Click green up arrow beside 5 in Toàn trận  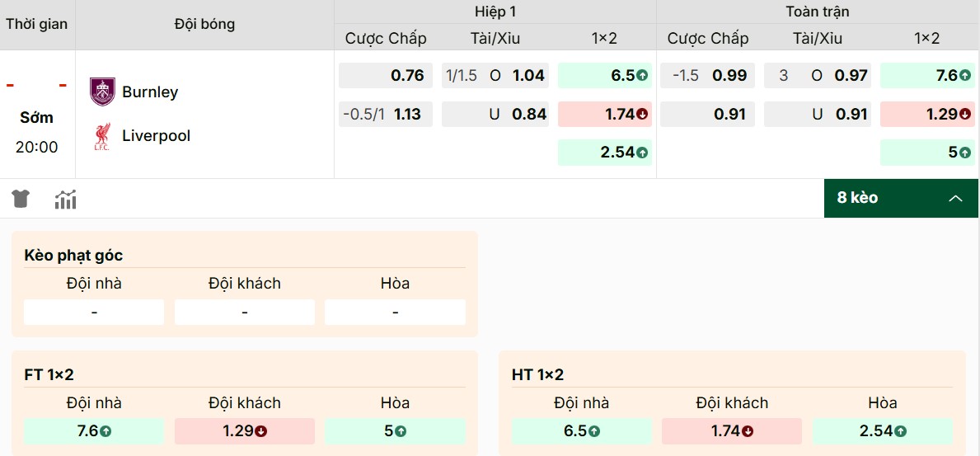964,153
